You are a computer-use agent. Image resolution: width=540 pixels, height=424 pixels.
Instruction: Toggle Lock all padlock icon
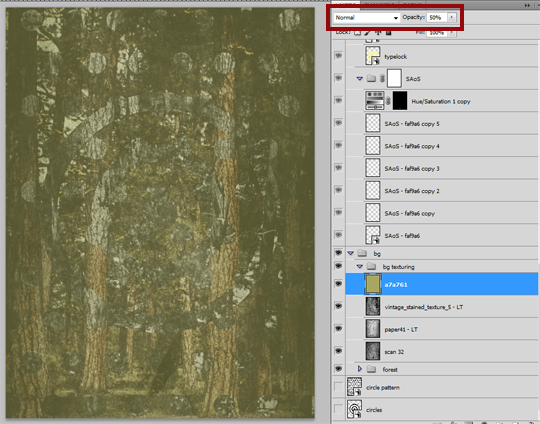[x=388, y=33]
